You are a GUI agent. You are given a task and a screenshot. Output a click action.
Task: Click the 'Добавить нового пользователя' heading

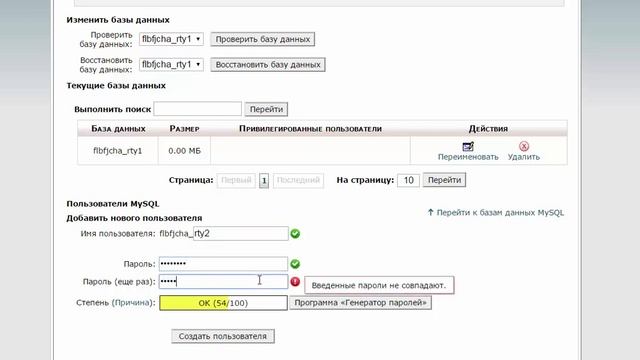tap(134, 218)
